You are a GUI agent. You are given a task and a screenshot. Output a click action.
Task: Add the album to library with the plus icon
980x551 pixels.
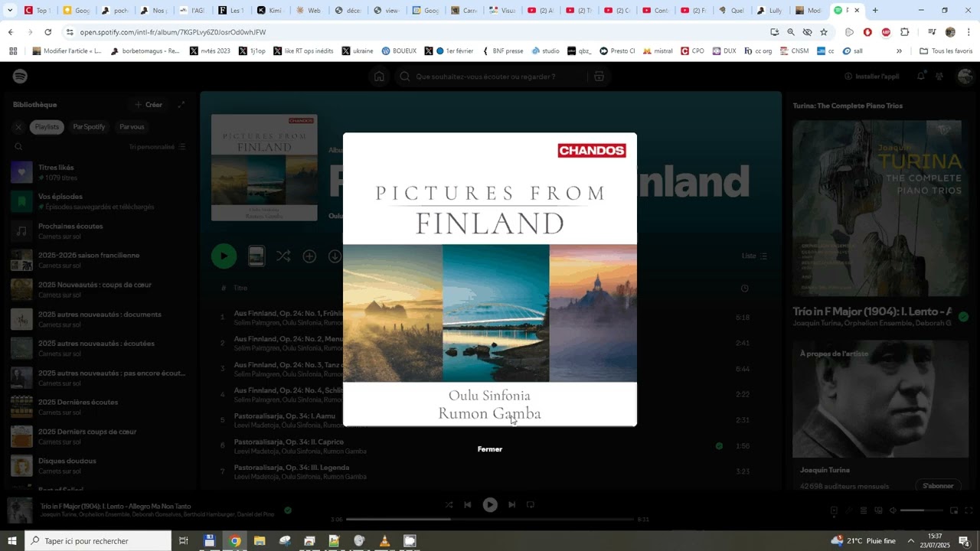click(x=309, y=256)
